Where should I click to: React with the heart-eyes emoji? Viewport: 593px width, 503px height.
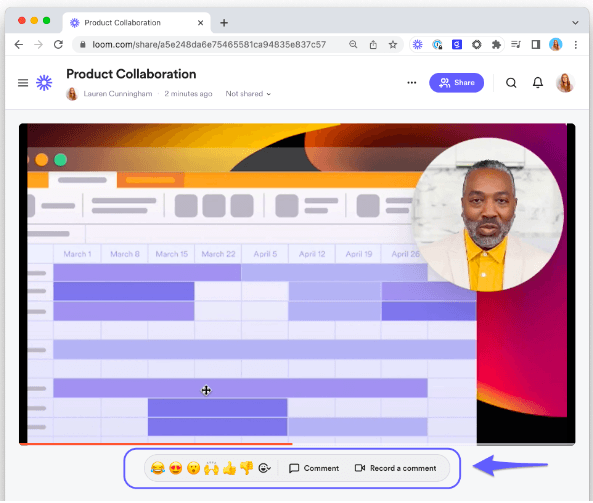(x=175, y=468)
